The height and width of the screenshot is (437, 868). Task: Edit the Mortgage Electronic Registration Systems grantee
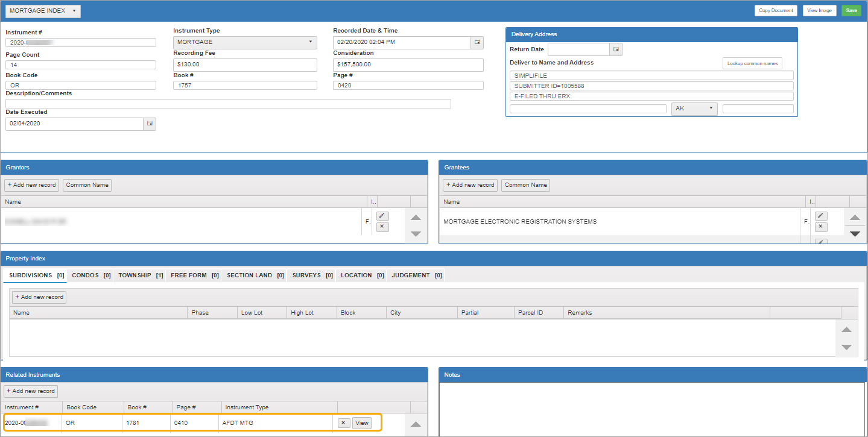pyautogui.click(x=820, y=216)
